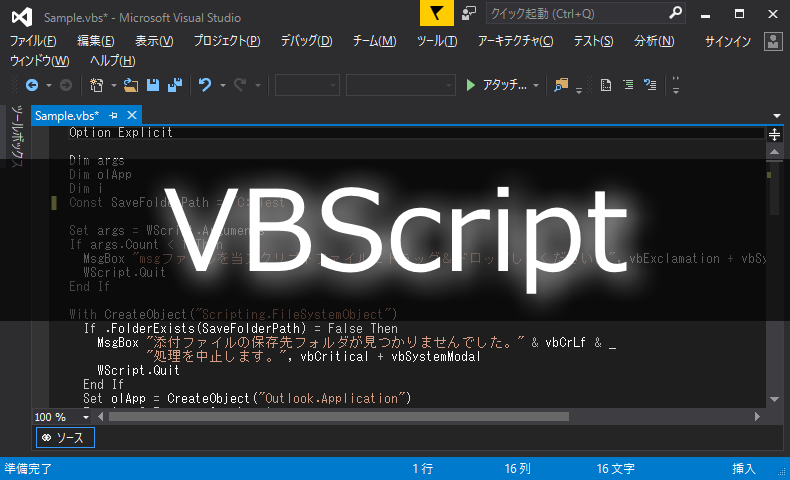Open the Project menu
Viewport: 790px width, 480px height.
coord(227,41)
